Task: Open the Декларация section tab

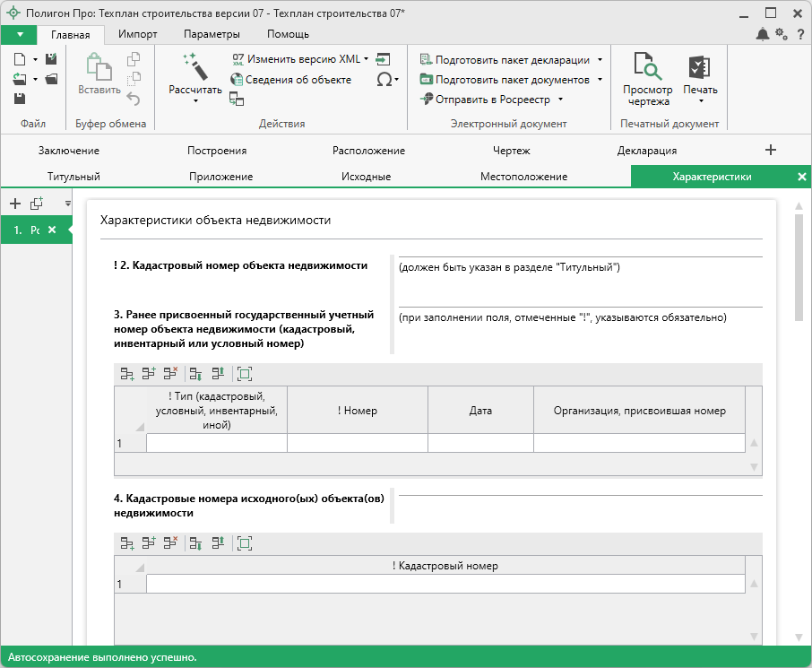Action: click(x=646, y=151)
